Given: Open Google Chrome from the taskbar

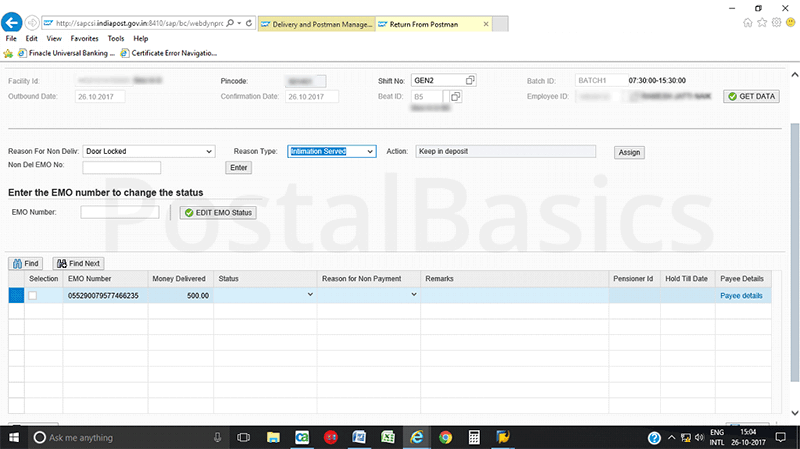Looking at the screenshot, I should [445, 438].
